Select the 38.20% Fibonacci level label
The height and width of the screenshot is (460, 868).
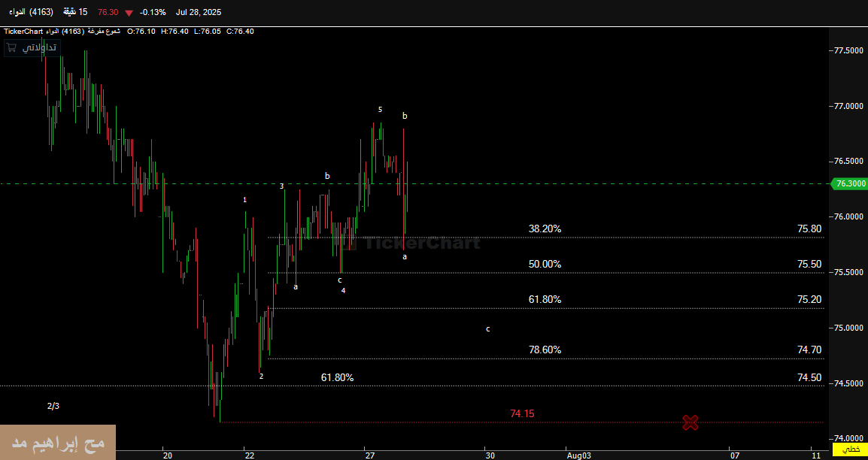(545, 229)
